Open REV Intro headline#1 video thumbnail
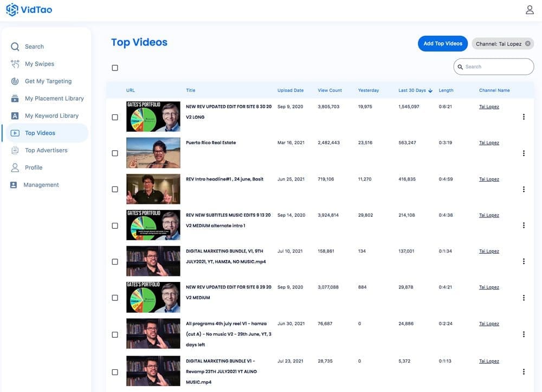The image size is (542, 392). tap(153, 189)
